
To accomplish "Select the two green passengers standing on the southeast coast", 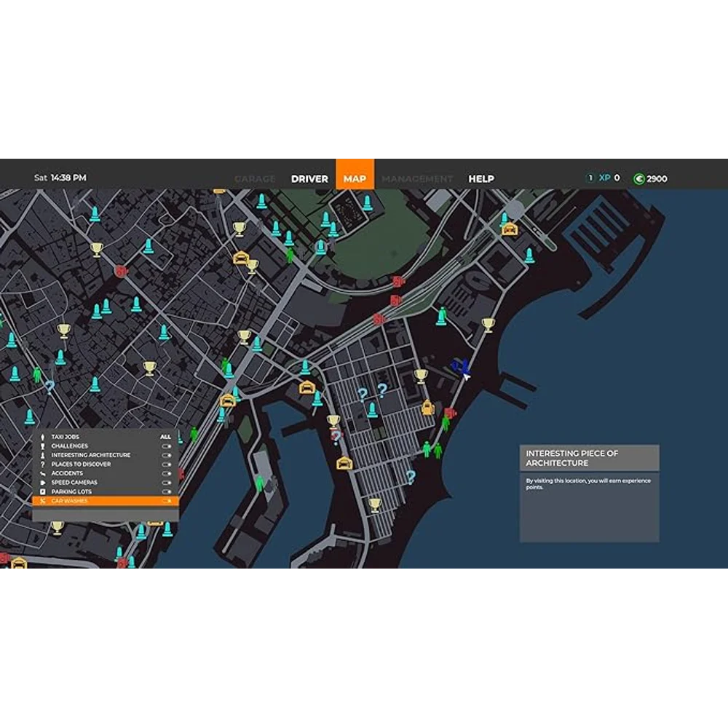I will (x=432, y=450).
